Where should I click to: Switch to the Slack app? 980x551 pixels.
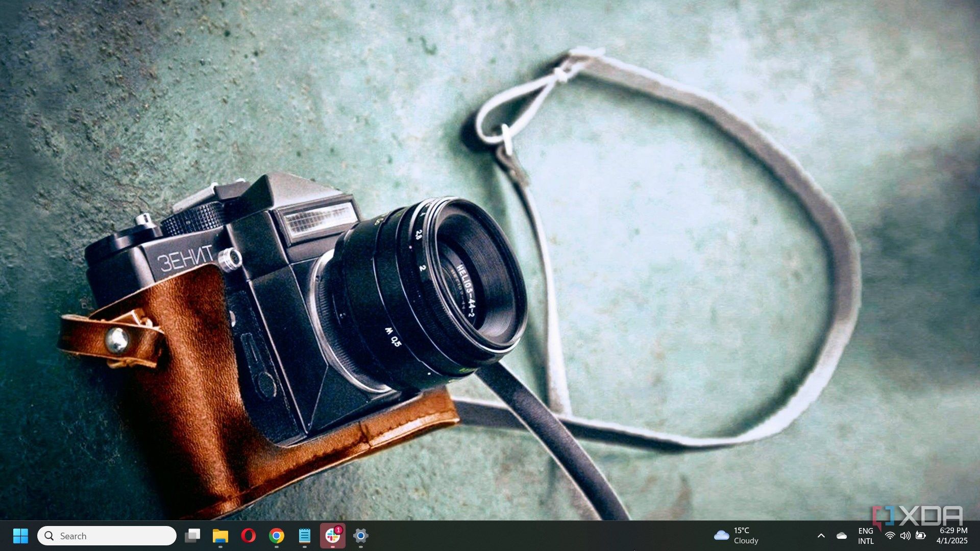tap(333, 536)
